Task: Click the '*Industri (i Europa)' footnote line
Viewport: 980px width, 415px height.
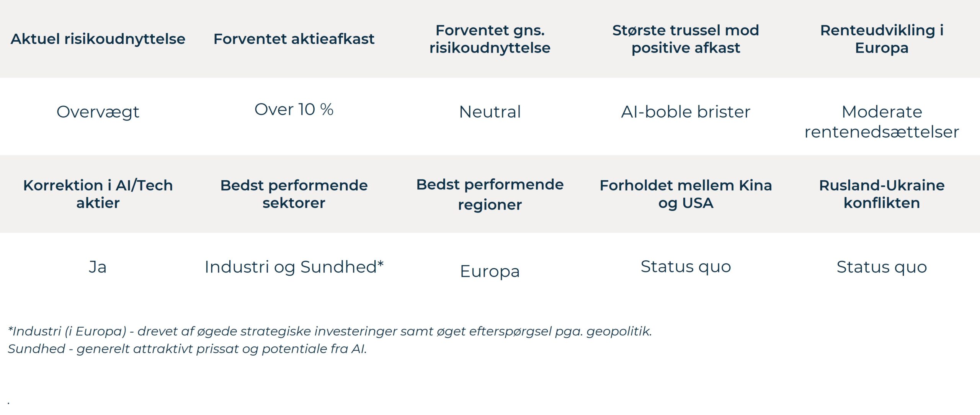Action: tap(330, 331)
